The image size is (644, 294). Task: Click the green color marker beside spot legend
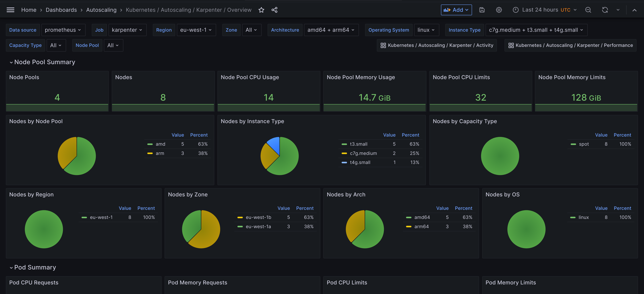573,144
